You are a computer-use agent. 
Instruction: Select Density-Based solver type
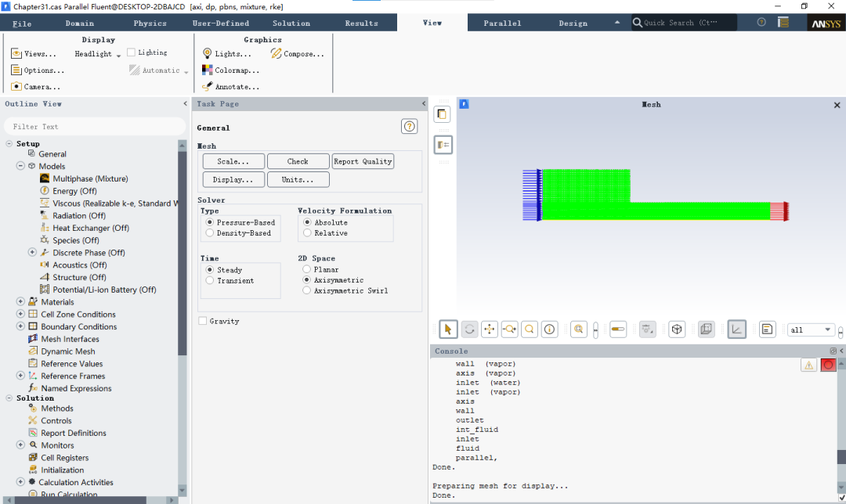[x=210, y=233]
